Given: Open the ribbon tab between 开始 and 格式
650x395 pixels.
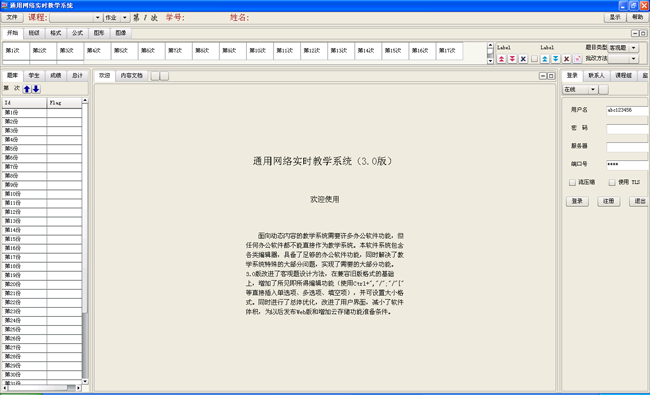Looking at the screenshot, I should tap(34, 33).
